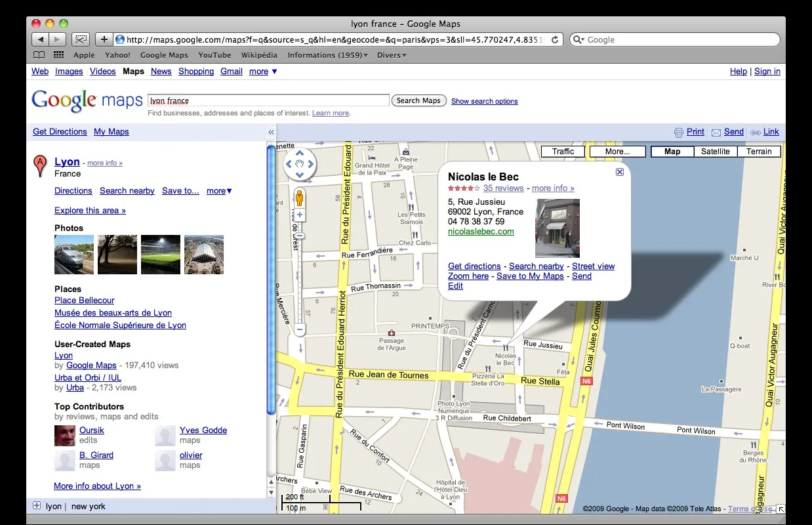Click the hand icon in the pan control
The image size is (812, 525).
tap(300, 164)
